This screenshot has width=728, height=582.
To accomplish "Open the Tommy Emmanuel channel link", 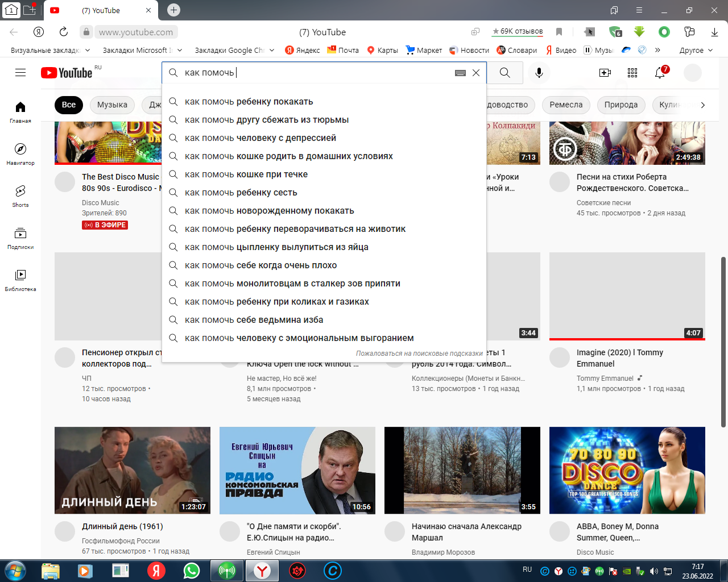I will point(604,378).
